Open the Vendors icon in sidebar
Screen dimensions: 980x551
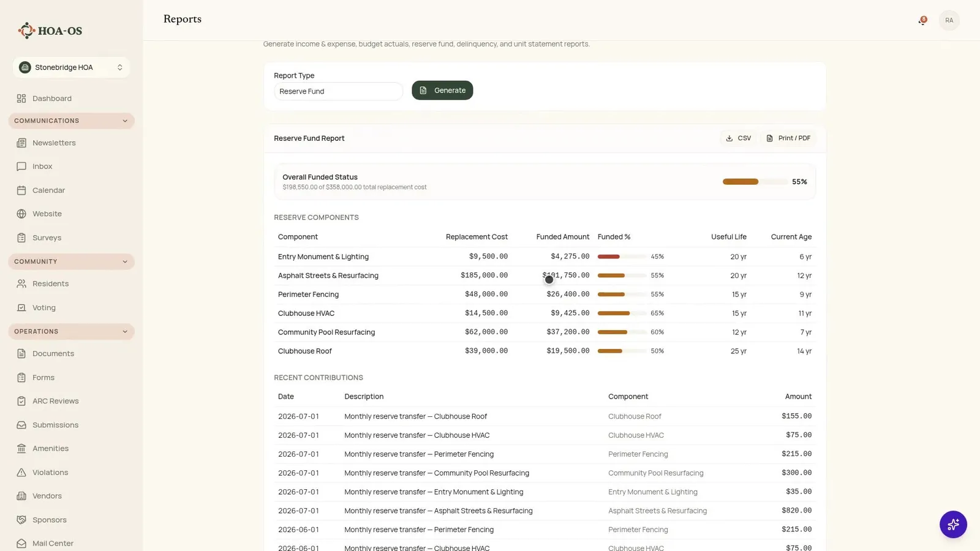pos(21,496)
